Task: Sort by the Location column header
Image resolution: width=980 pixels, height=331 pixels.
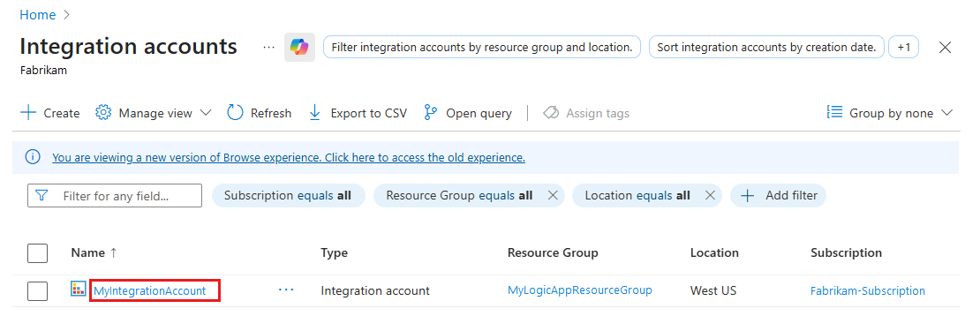Action: 714,253
